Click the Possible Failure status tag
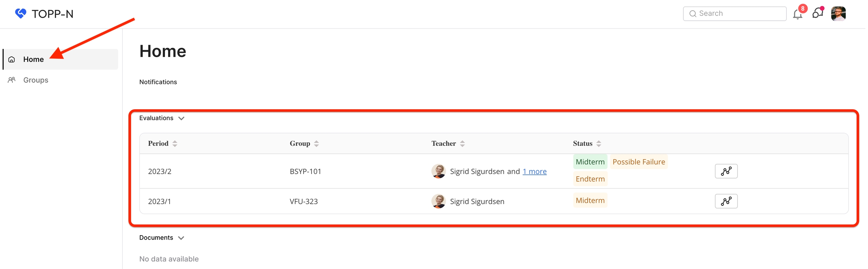Screen dimensions: 868x269 pos(639,162)
